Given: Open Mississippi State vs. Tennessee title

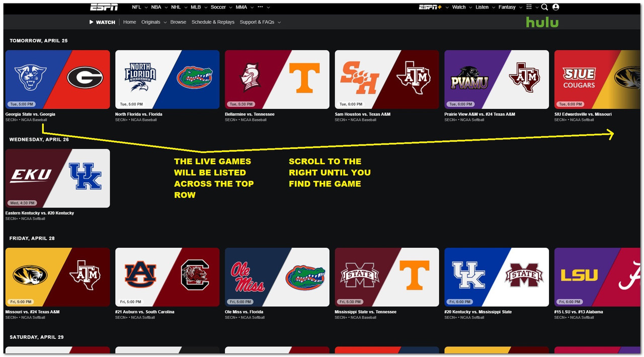Looking at the screenshot, I should click(x=365, y=312).
